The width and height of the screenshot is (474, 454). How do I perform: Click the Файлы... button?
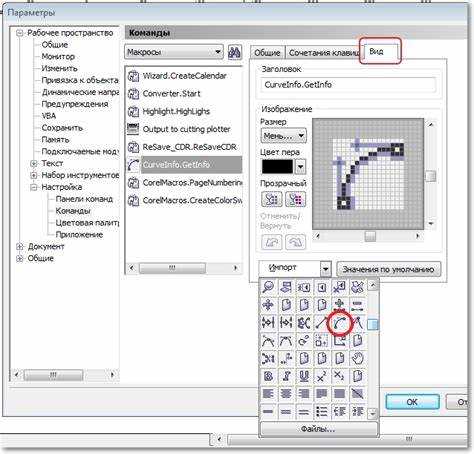318,429
